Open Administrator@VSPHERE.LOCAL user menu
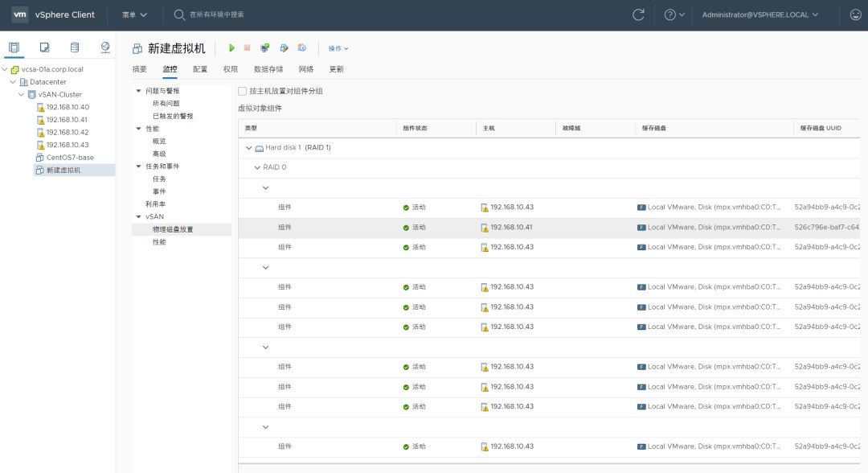Screen dimensions: 868x473 [x=760, y=15]
